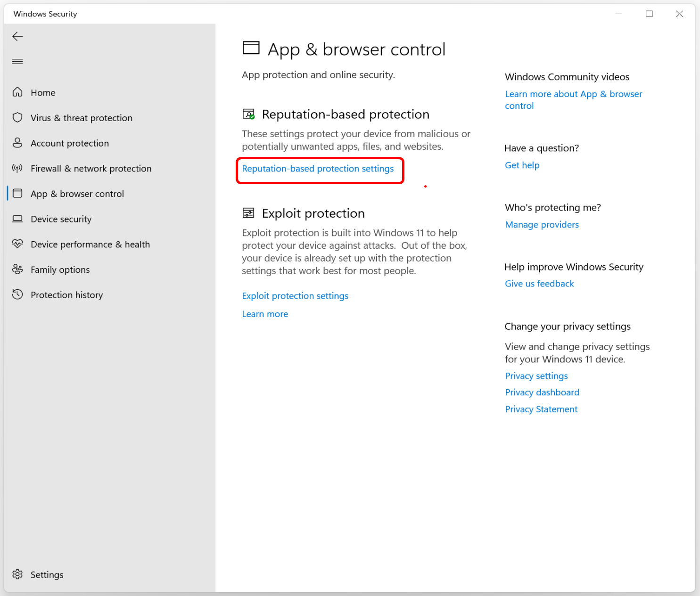Click the Exploit protection heading text
The width and height of the screenshot is (700, 596).
click(313, 213)
